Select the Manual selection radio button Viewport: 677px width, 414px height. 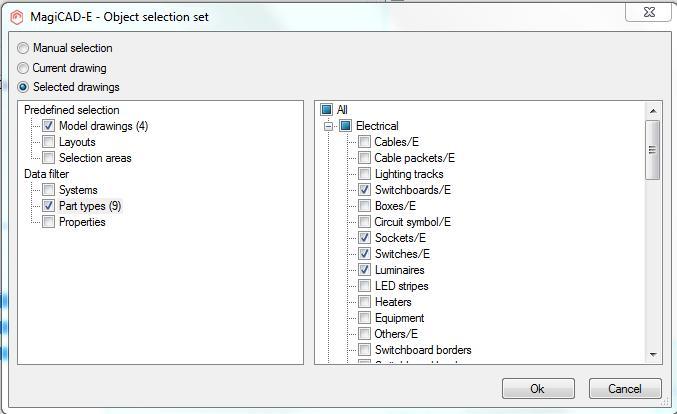pos(23,48)
